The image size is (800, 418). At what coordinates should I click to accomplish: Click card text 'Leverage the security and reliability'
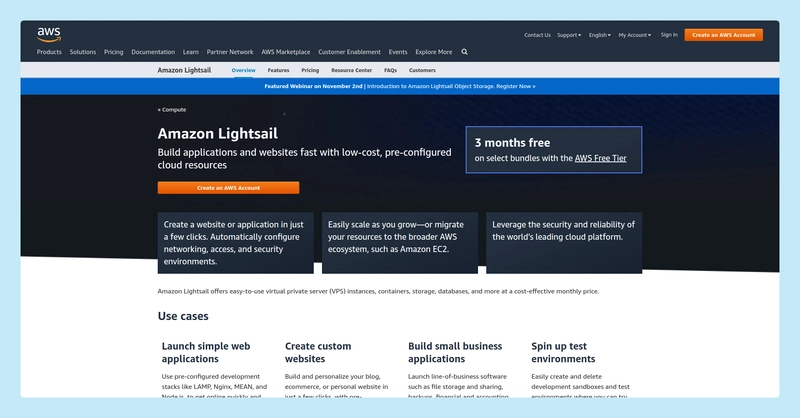(563, 231)
